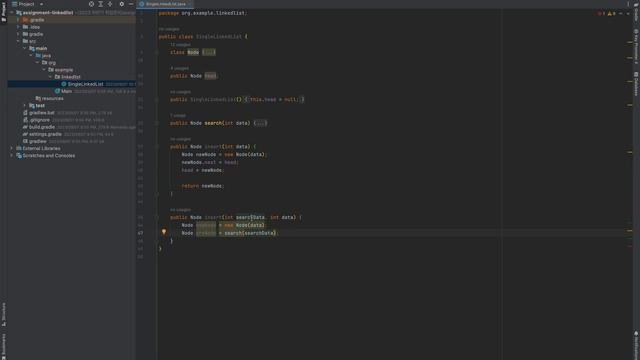
Task: Toggle the Project tool window stripe button
Action: pyautogui.click(x=4, y=12)
